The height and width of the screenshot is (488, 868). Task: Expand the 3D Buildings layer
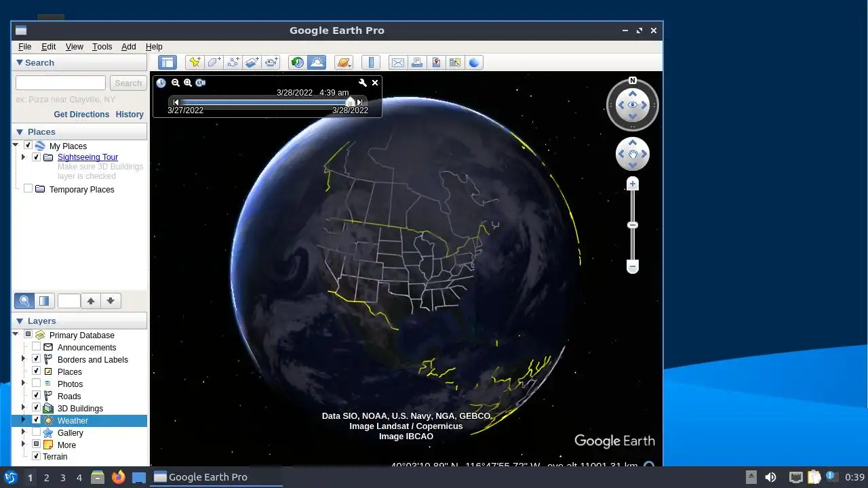pos(24,408)
